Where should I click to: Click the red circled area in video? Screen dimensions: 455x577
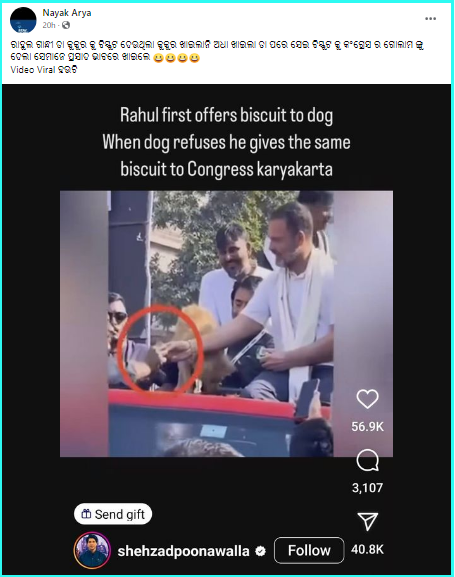[x=160, y=350]
